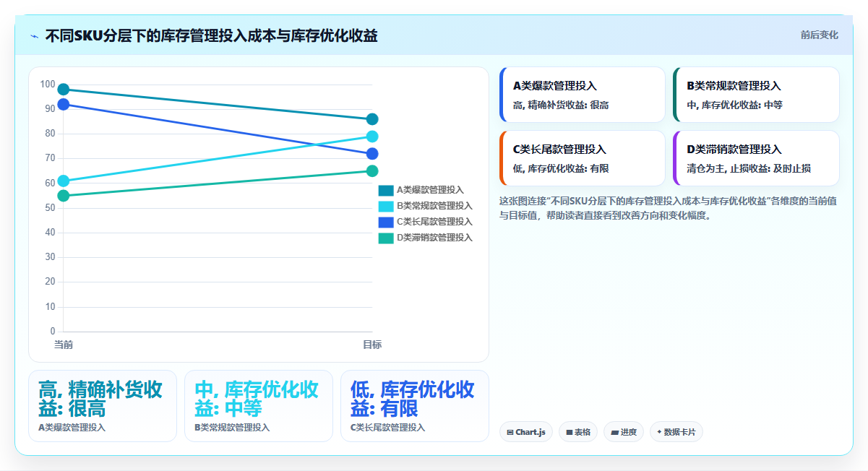Click the 低, 库存优化收益: 有限 stat card
Screen dimensions: 868x471
(x=415, y=406)
